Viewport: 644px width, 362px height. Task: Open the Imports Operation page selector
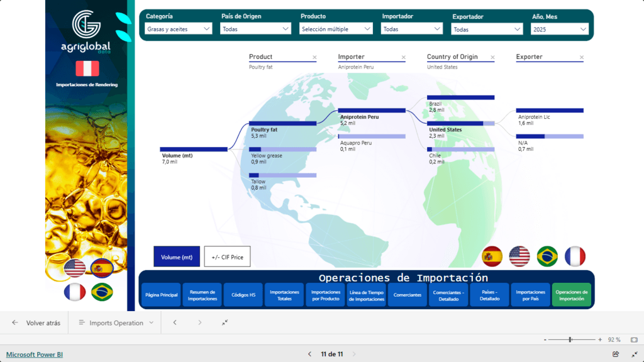116,322
